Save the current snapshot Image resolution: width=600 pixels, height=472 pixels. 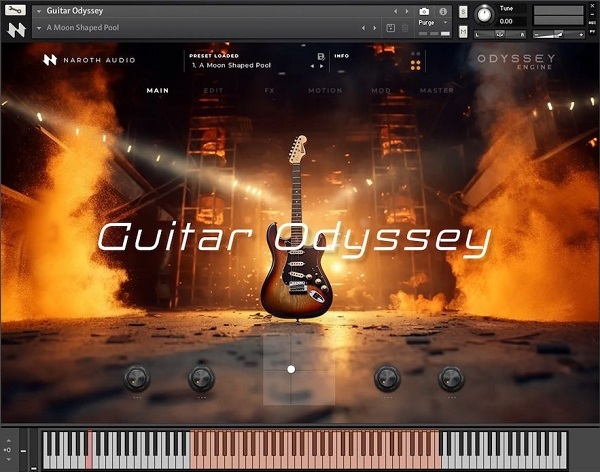click(x=390, y=28)
